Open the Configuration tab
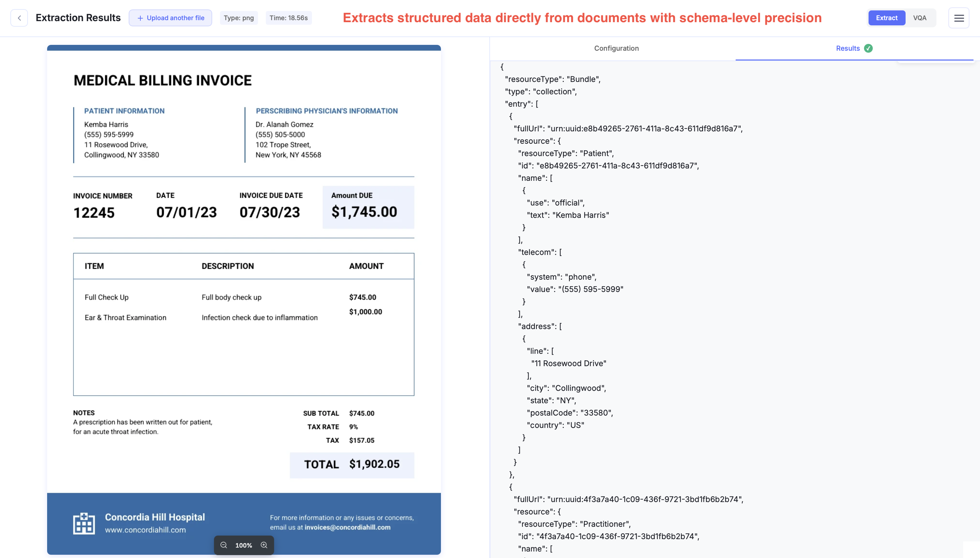980x558 pixels. click(616, 48)
